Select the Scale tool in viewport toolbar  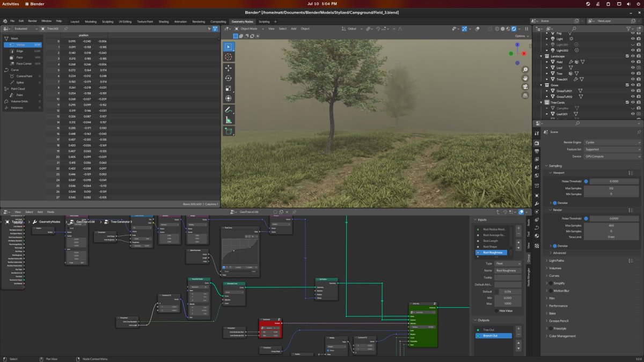pyautogui.click(x=228, y=88)
